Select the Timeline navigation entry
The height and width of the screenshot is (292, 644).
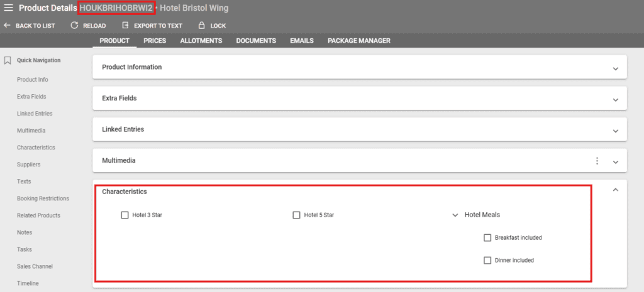[x=28, y=283]
